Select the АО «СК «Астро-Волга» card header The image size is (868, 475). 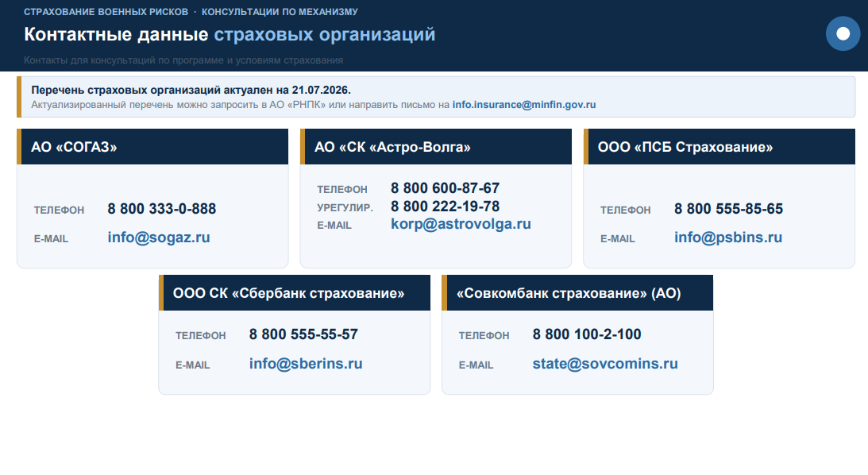pos(436,147)
